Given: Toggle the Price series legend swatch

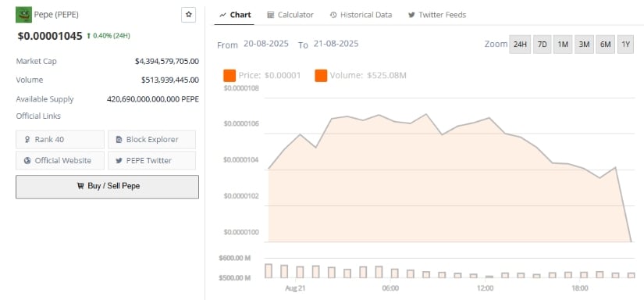Looking at the screenshot, I should (x=229, y=76).
